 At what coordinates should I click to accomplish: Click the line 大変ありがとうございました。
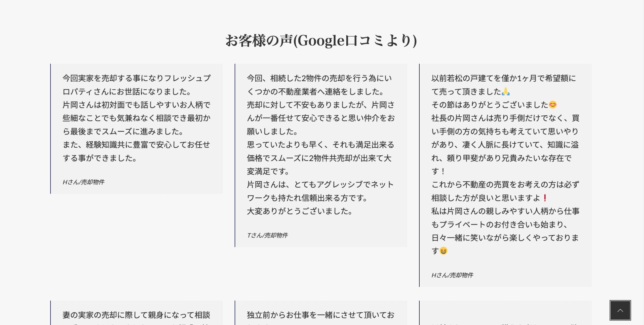[x=299, y=211]
